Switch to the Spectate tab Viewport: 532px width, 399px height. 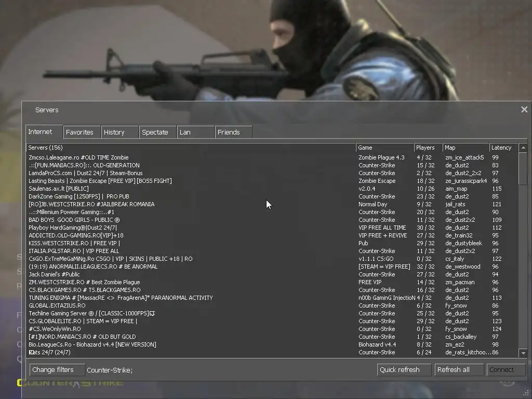click(x=158, y=132)
